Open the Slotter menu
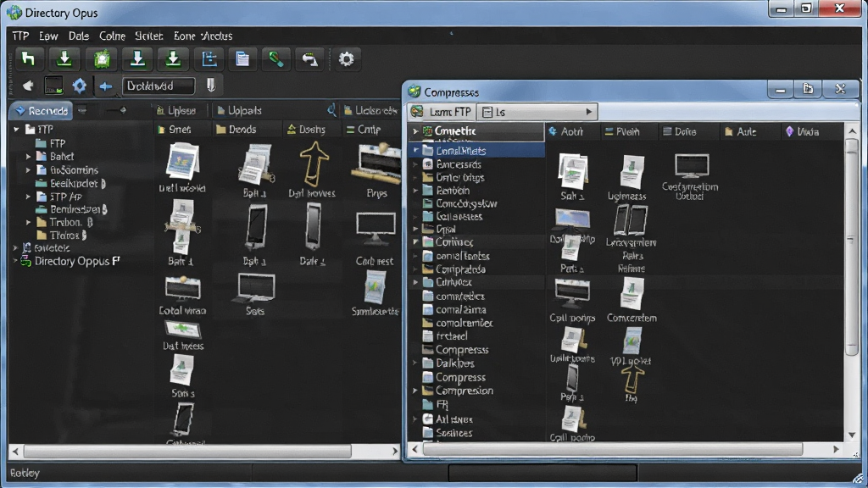This screenshot has height=488, width=868. tap(149, 36)
